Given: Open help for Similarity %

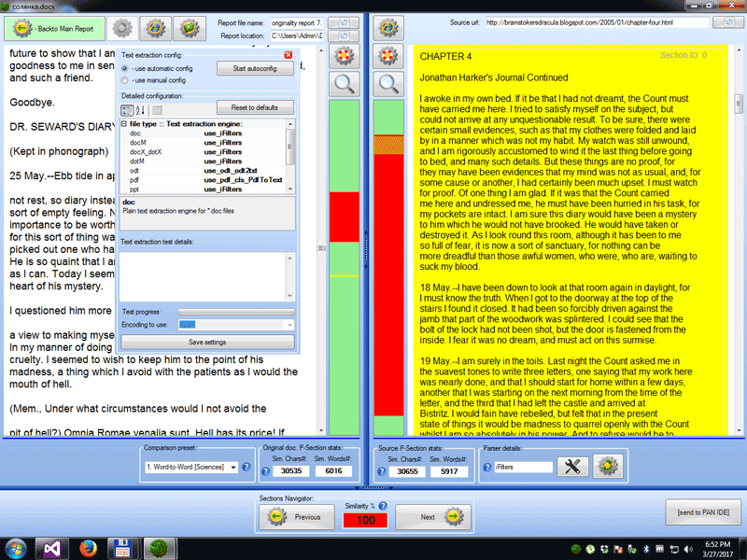Looking at the screenshot, I should [383, 506].
